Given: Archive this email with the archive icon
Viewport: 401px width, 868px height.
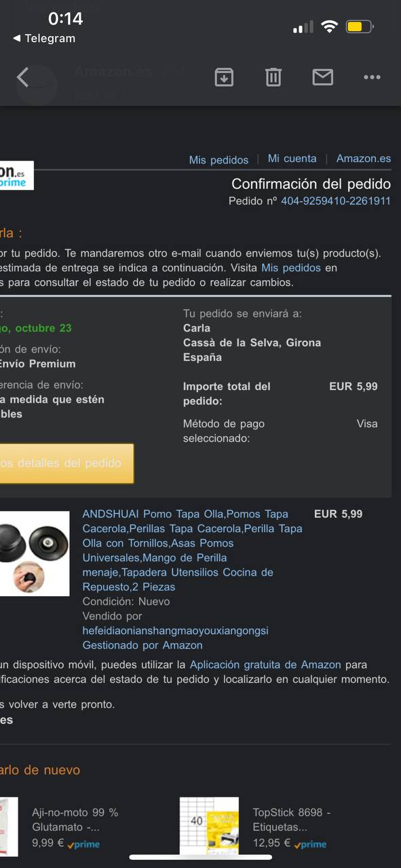Looking at the screenshot, I should tap(224, 77).
